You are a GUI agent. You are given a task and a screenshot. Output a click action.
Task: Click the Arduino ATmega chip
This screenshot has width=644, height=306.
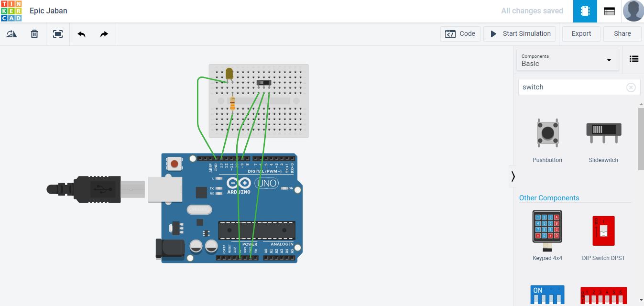257,230
